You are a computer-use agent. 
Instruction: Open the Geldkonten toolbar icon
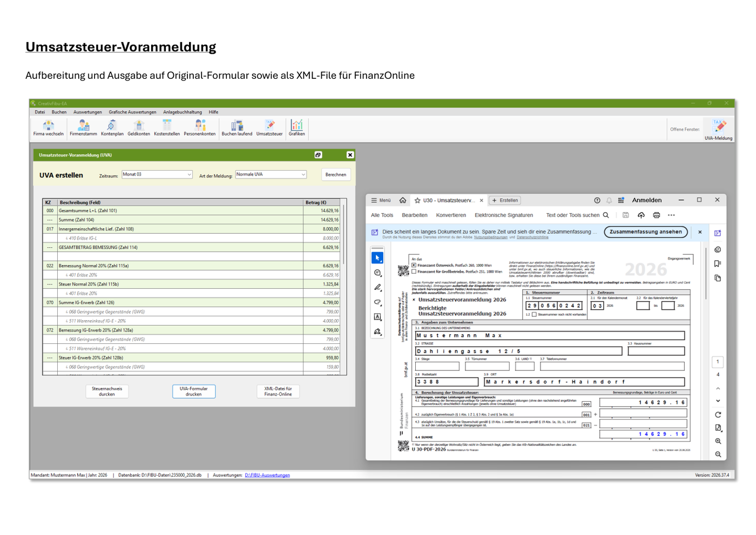(139, 128)
